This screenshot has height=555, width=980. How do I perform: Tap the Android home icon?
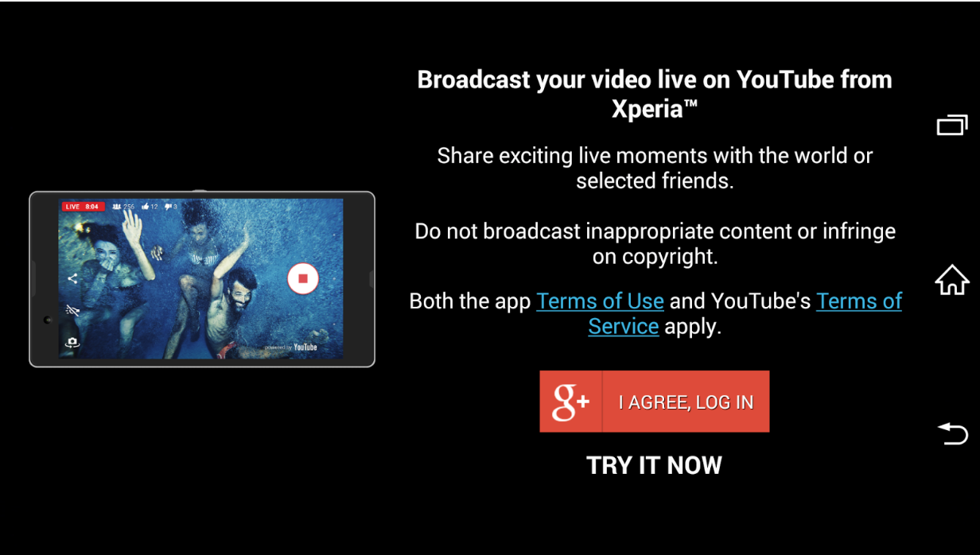click(952, 280)
